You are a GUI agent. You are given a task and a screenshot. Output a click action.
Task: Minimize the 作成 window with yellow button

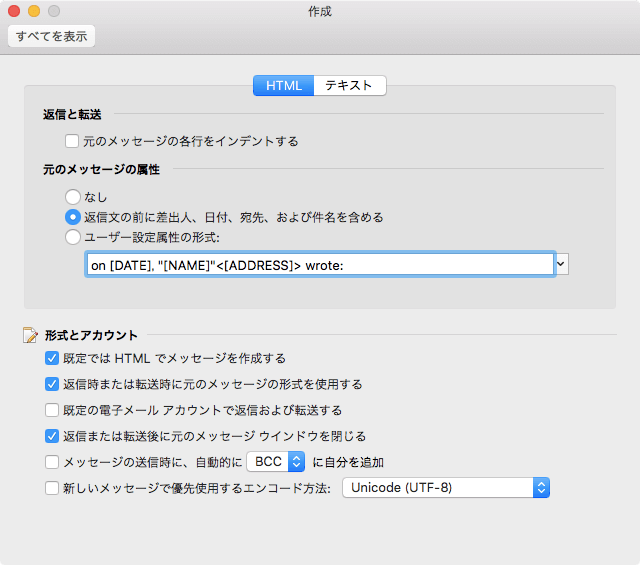pyautogui.click(x=34, y=11)
